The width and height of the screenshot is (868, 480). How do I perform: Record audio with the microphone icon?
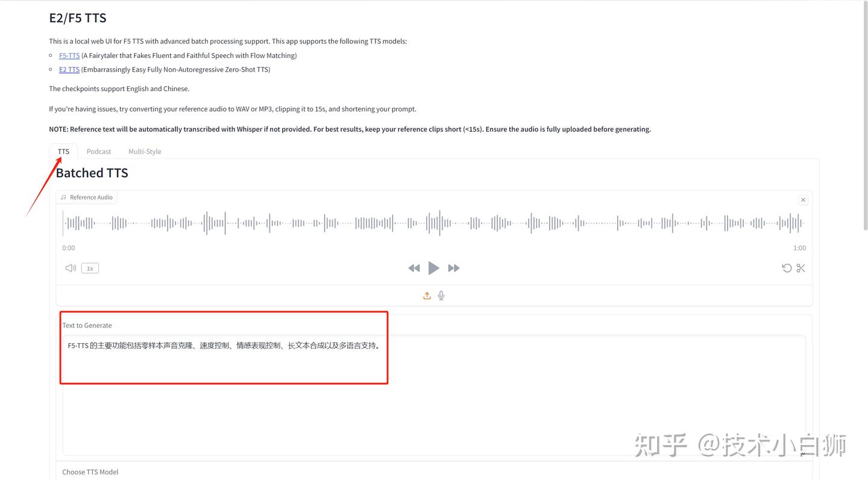441,295
